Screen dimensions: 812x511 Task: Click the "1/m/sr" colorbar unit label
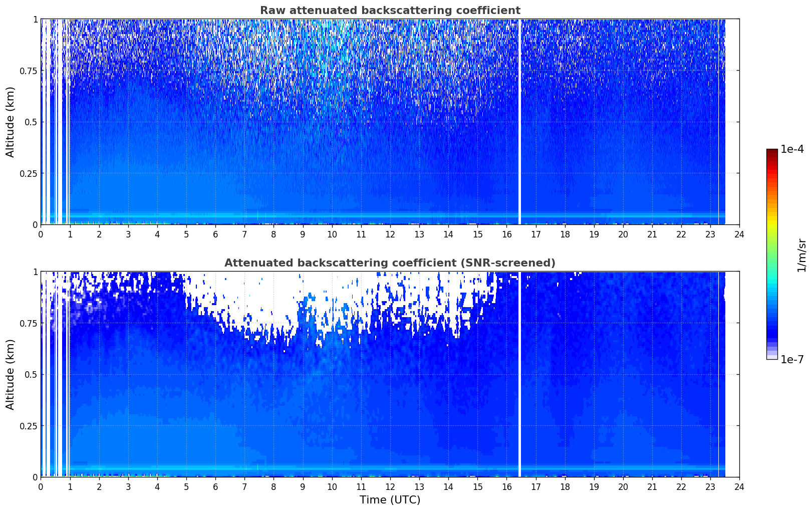(801, 255)
